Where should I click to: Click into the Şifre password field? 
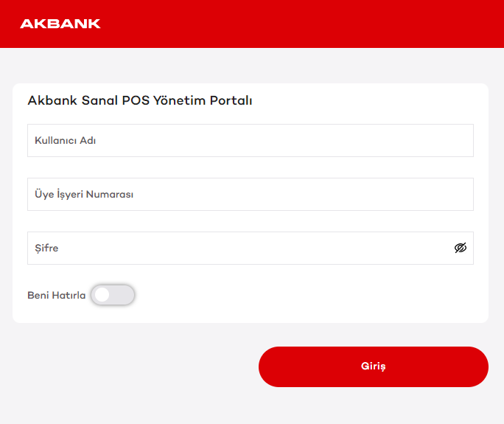[236, 248]
